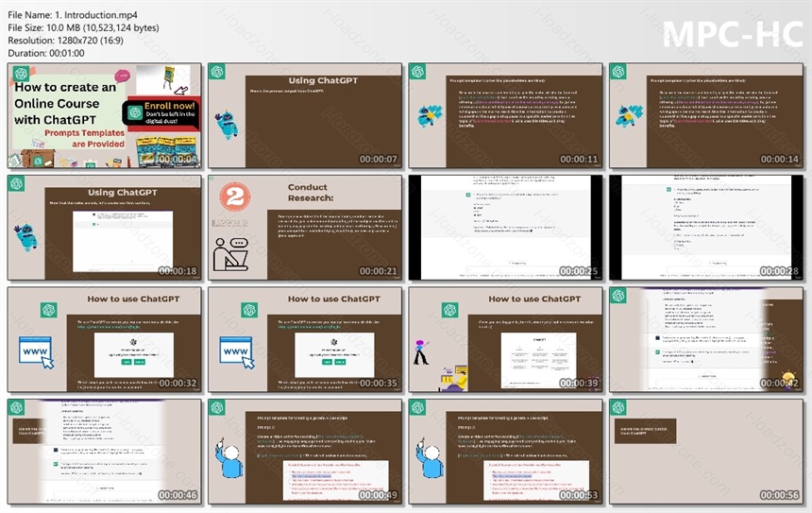Click the robot with puzzle piece in 00:00:14 frame
812x513 pixels.
point(629,116)
